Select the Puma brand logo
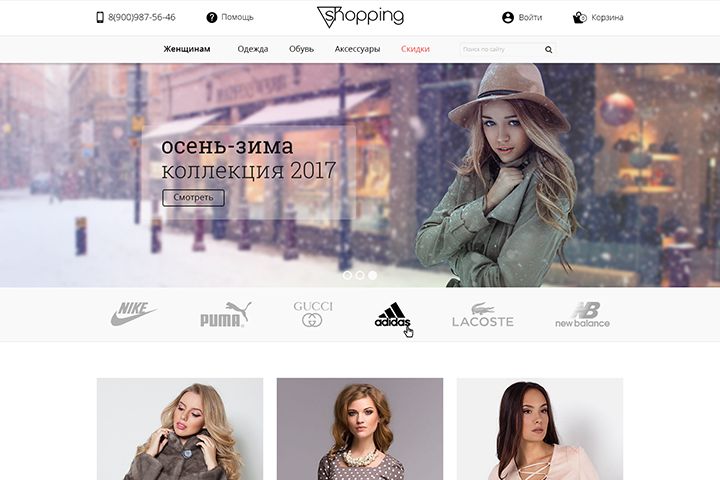The width and height of the screenshot is (720, 480). 225,314
